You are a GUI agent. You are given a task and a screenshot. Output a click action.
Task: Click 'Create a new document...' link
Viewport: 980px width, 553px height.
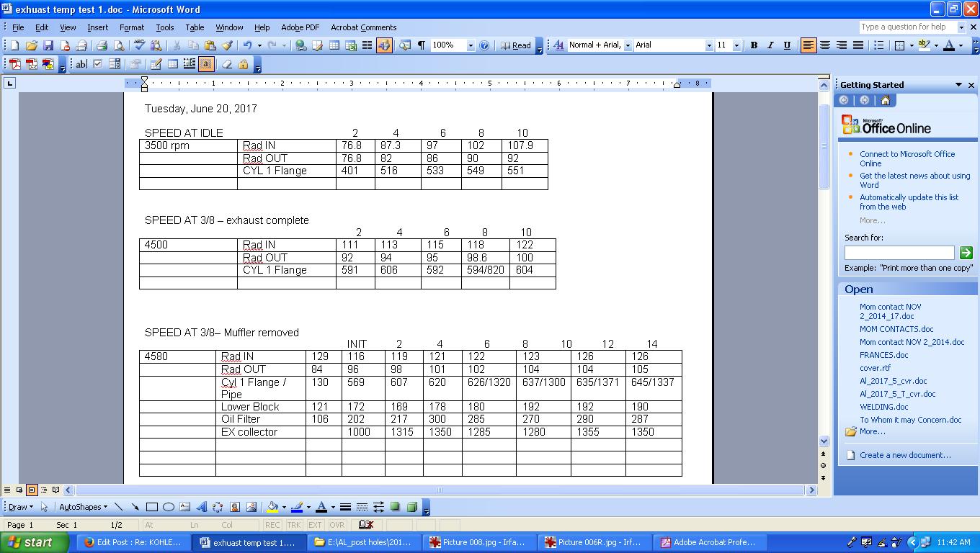click(x=904, y=455)
